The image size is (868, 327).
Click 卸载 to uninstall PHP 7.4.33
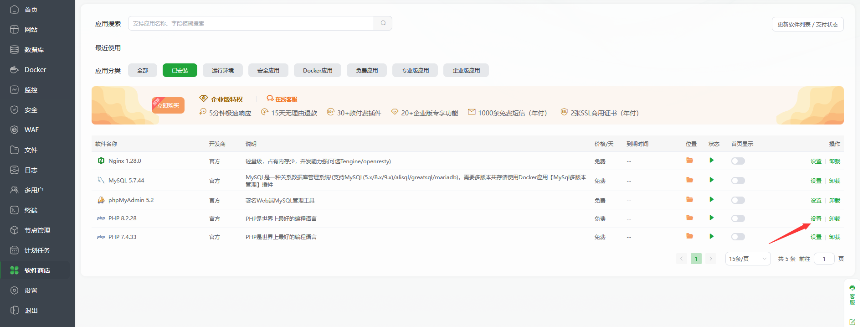[x=834, y=237]
